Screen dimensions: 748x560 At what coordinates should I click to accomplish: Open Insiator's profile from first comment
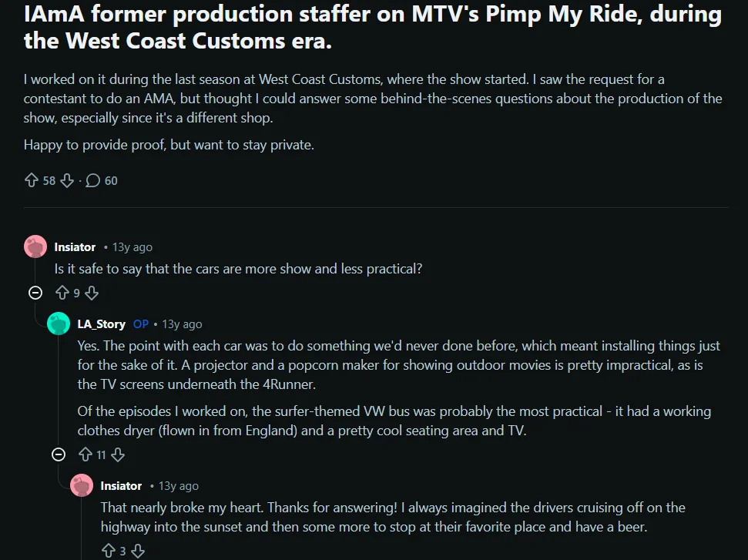pyautogui.click(x=75, y=247)
